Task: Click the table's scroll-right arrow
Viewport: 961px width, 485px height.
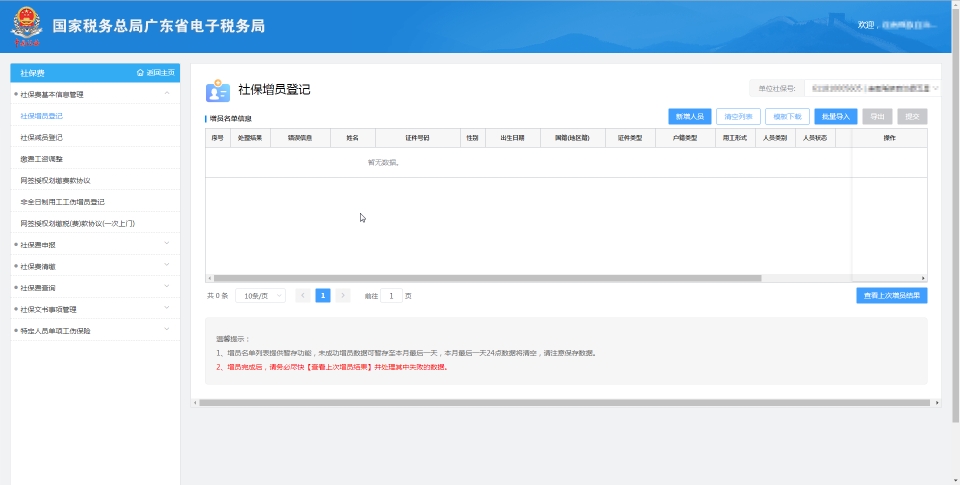Action: pyautogui.click(x=924, y=278)
